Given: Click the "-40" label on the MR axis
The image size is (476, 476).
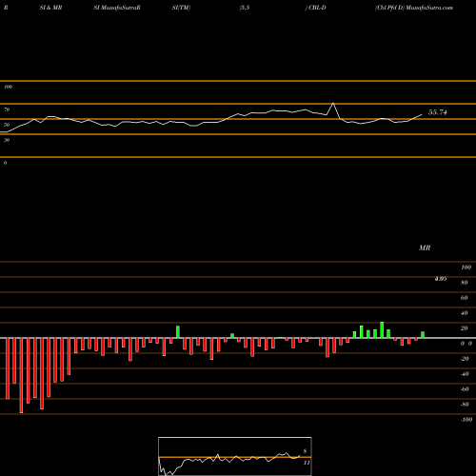Looking at the screenshot, I should click(465, 374).
